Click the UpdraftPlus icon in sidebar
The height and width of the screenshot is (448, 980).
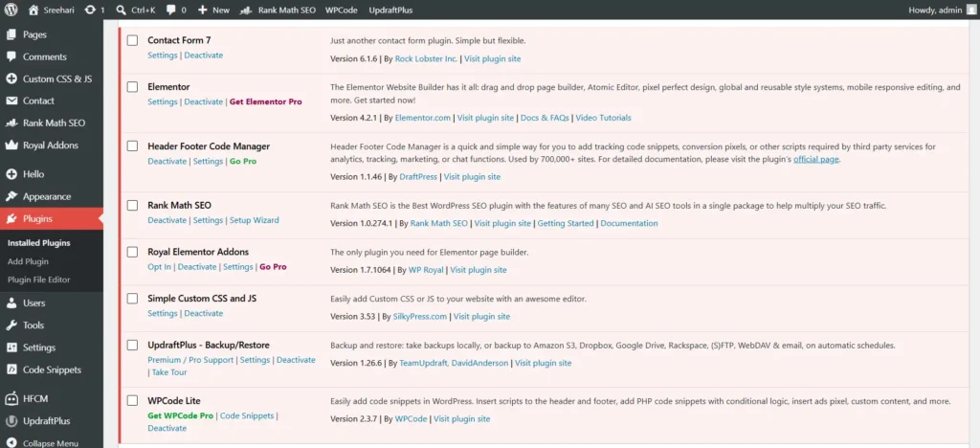coord(11,421)
